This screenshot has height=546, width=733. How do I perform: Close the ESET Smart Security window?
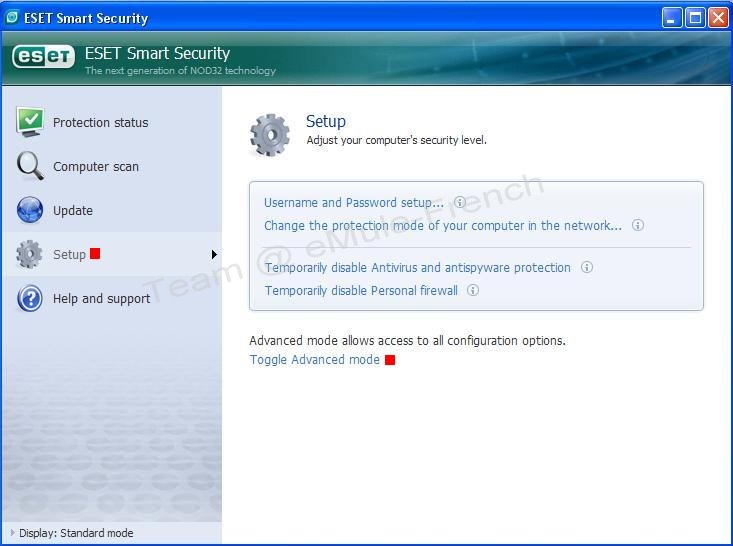tap(718, 18)
